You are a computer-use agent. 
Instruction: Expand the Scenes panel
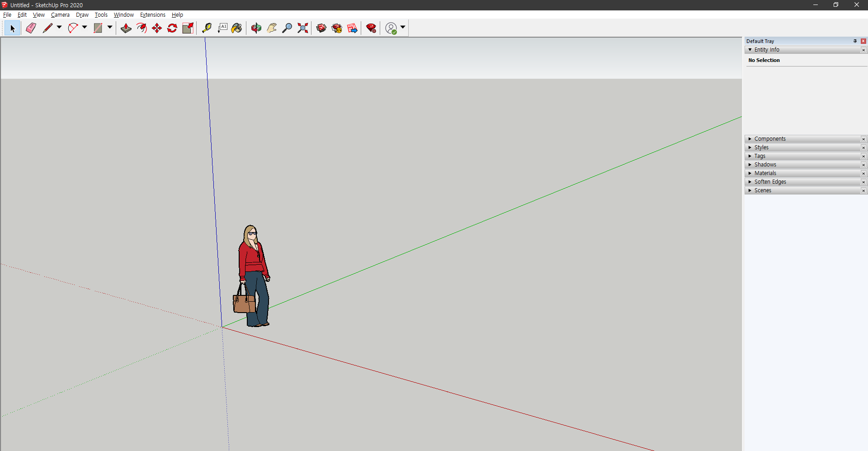tap(750, 190)
